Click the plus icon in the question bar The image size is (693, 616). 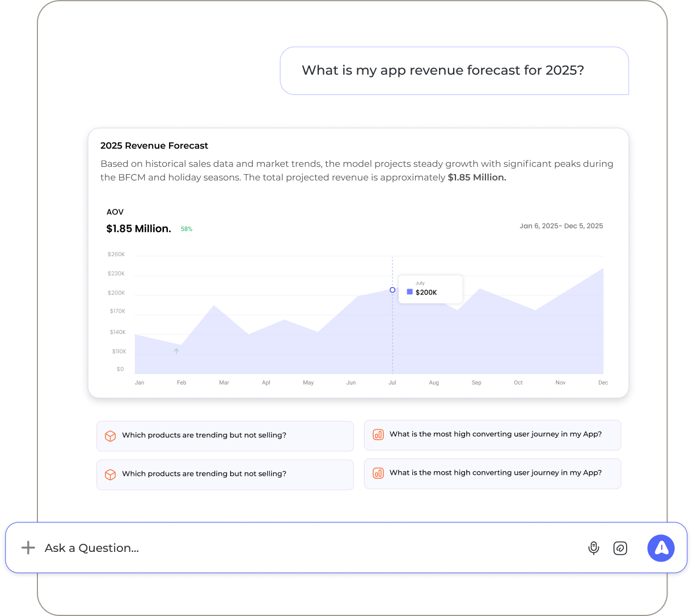(x=28, y=547)
